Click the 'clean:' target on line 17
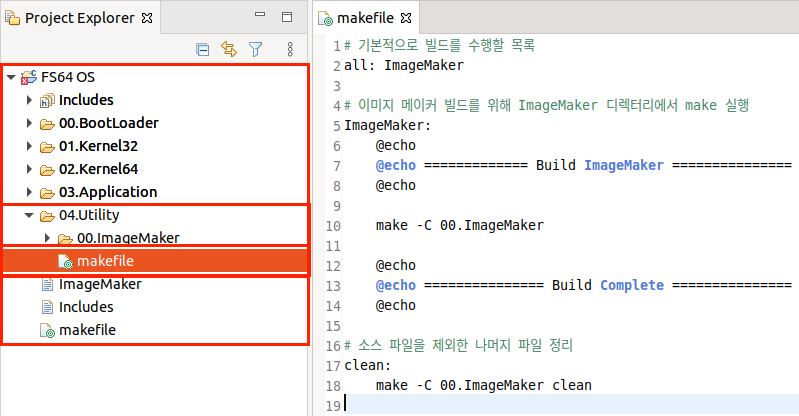Viewport: 799px width, 416px height. point(367,366)
